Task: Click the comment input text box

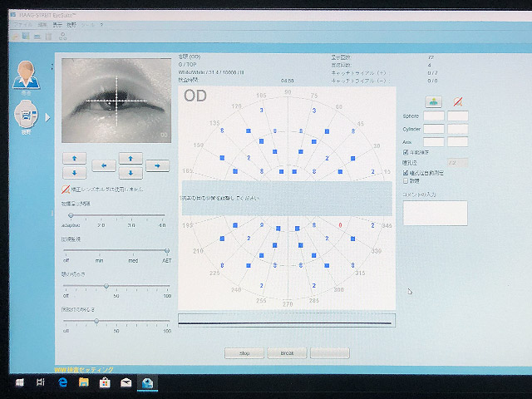Action: click(435, 213)
